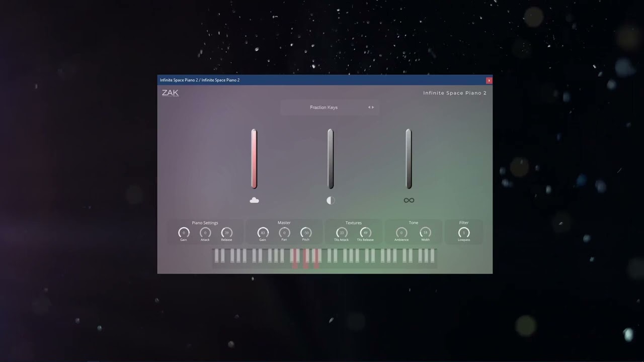The image size is (644, 362).
Task: Click the on-screen piano keyboard strip
Action: (x=325, y=258)
